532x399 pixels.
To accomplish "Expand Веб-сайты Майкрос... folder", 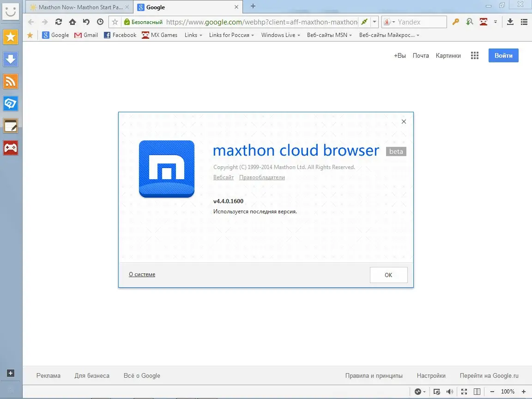I will (x=389, y=35).
